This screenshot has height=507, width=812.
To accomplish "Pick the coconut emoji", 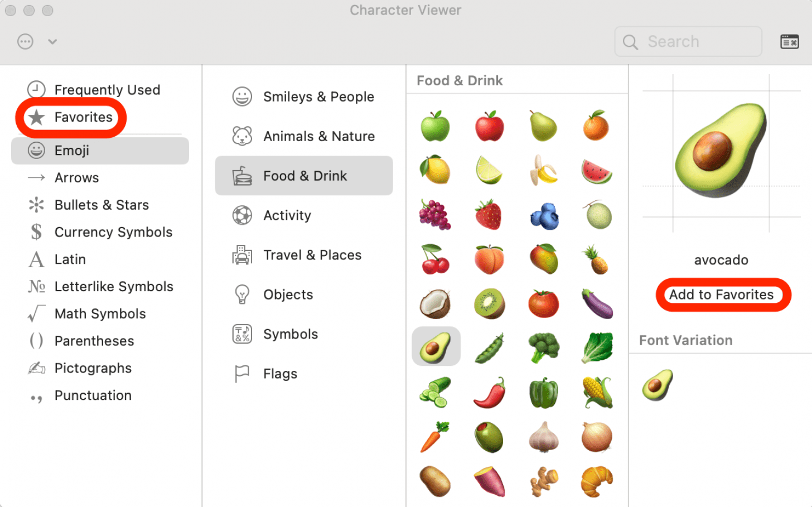I will [x=435, y=303].
